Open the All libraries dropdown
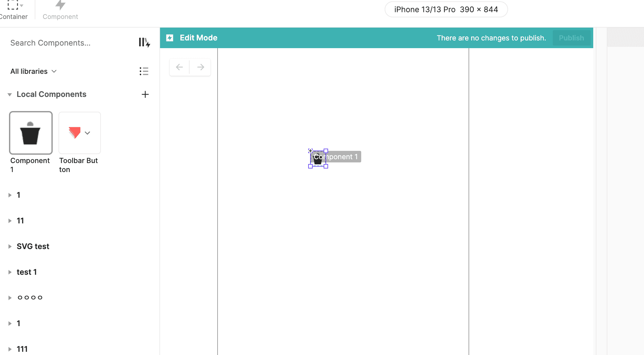This screenshot has width=644, height=355. click(33, 71)
